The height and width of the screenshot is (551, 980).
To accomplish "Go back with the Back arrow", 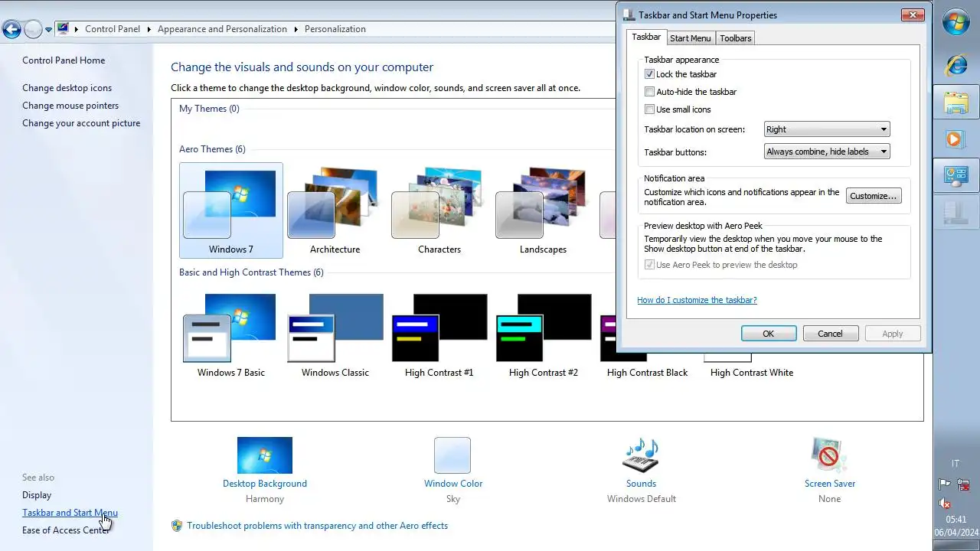I will pos(11,29).
